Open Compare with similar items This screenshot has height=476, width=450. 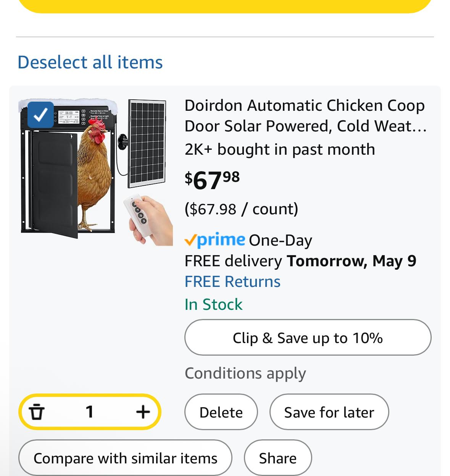[x=125, y=458]
